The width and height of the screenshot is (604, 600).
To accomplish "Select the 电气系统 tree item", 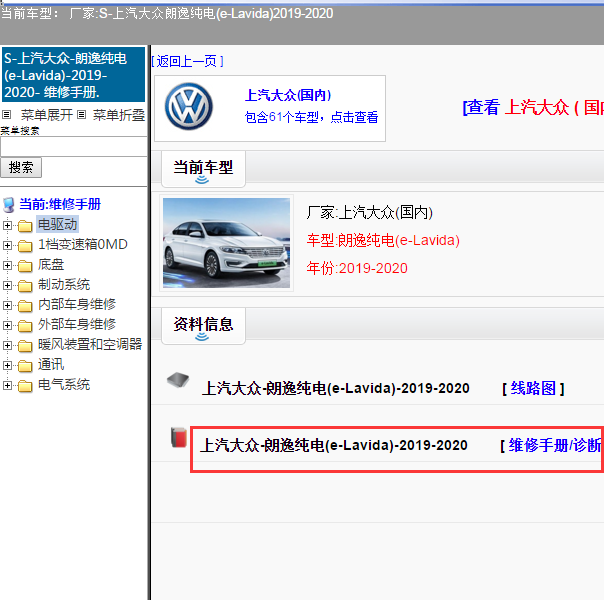I will point(64,384).
